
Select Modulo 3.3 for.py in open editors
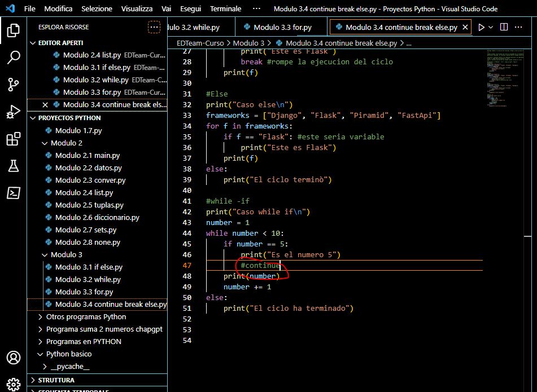tap(97, 92)
